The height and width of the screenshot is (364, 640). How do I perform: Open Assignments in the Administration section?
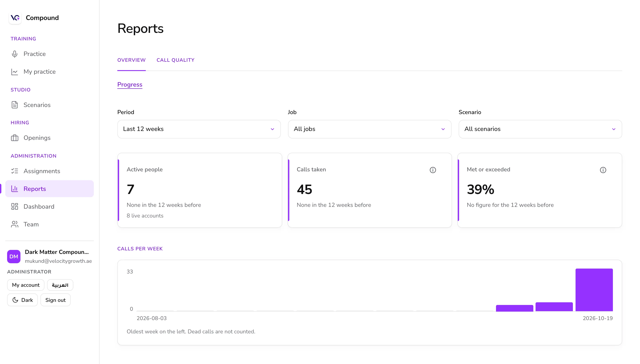[x=50, y=171]
